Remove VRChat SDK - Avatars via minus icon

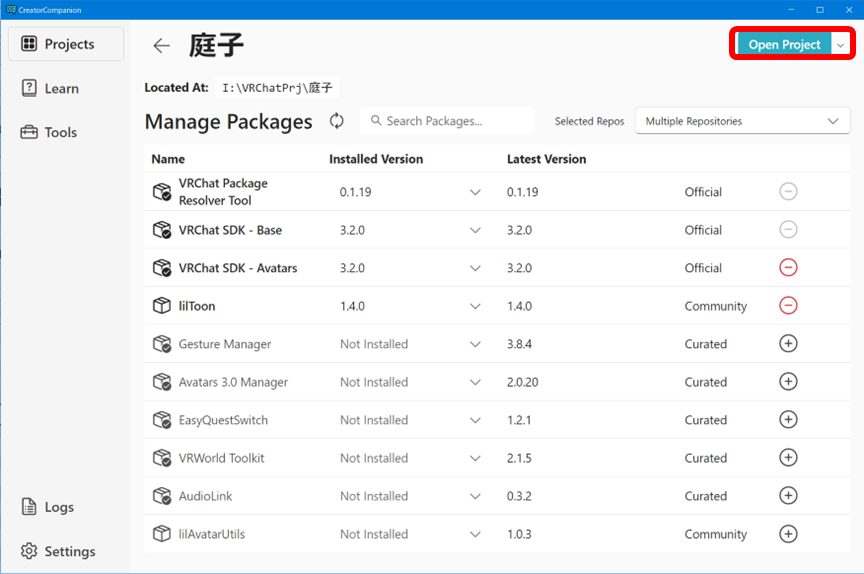point(788,268)
